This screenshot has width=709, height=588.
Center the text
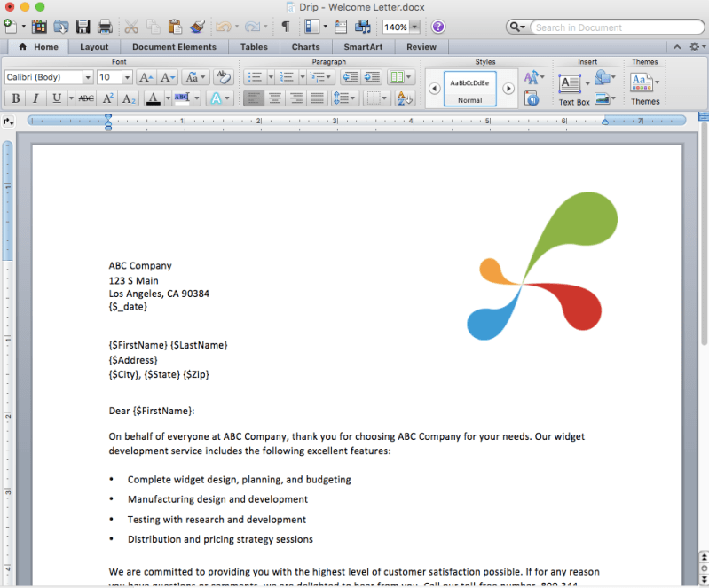pyautogui.click(x=275, y=98)
